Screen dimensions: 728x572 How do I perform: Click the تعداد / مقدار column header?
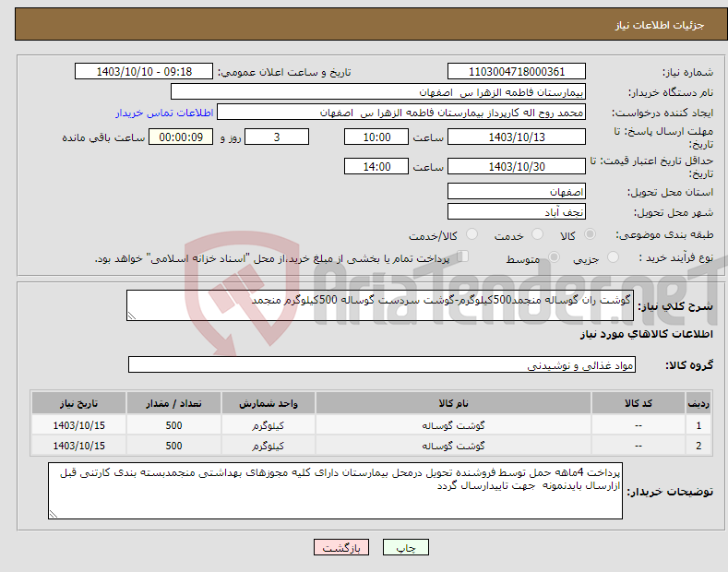(x=173, y=403)
